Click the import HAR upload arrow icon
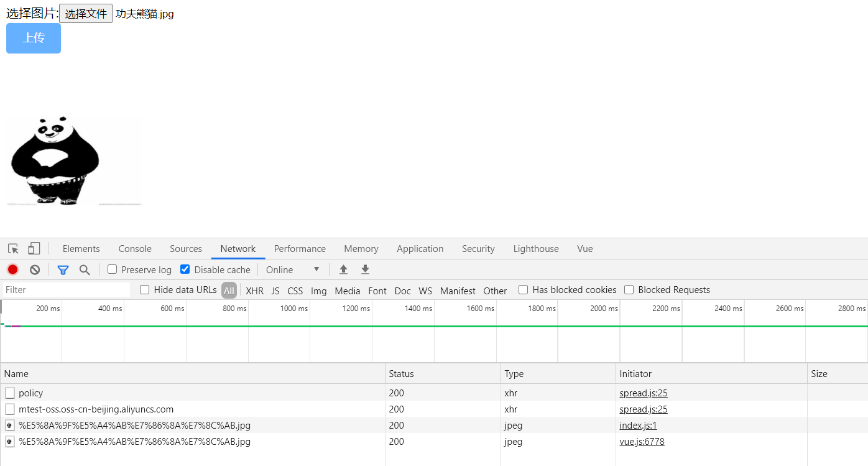The image size is (868, 466). [x=343, y=269]
